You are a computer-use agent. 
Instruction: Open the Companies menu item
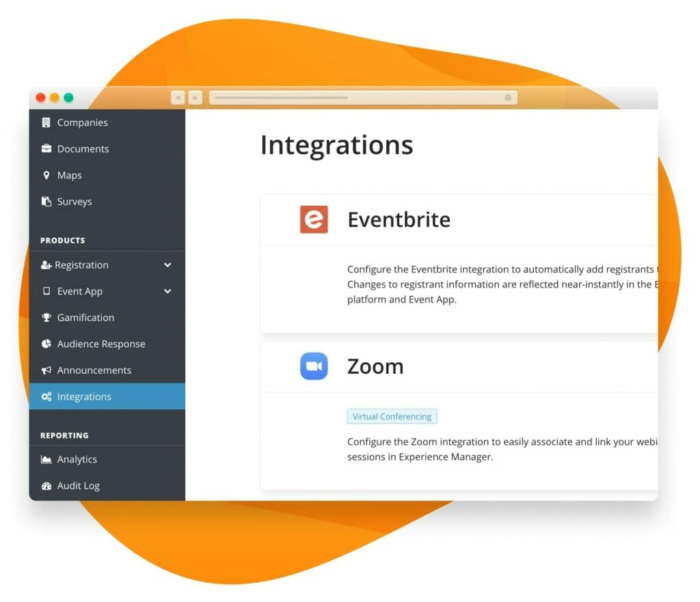tap(107, 122)
